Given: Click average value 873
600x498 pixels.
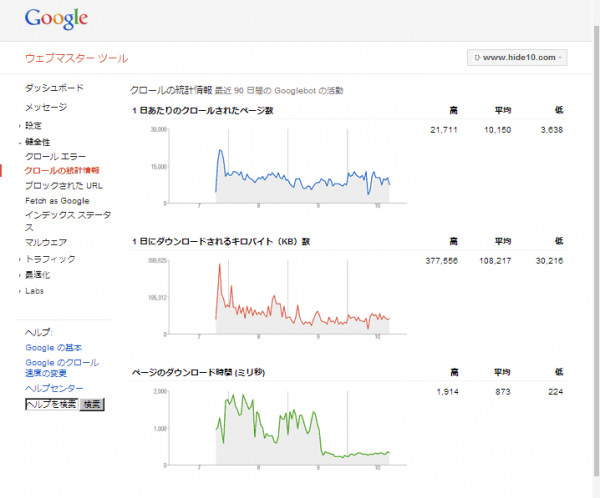Looking at the screenshot, I should tap(503, 392).
